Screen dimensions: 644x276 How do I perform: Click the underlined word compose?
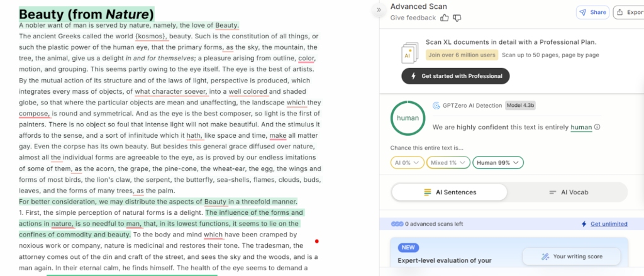tap(35, 114)
